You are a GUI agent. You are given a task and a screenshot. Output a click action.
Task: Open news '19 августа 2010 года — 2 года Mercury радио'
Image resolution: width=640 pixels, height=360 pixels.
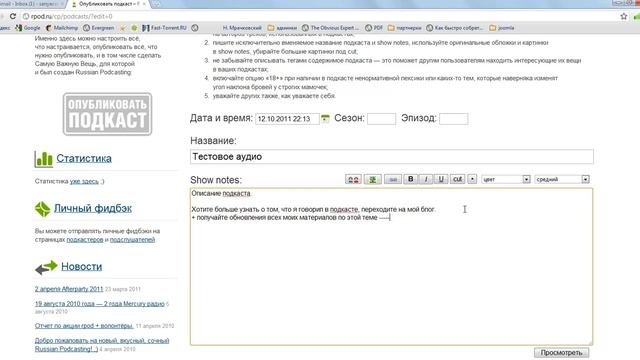click(100, 304)
